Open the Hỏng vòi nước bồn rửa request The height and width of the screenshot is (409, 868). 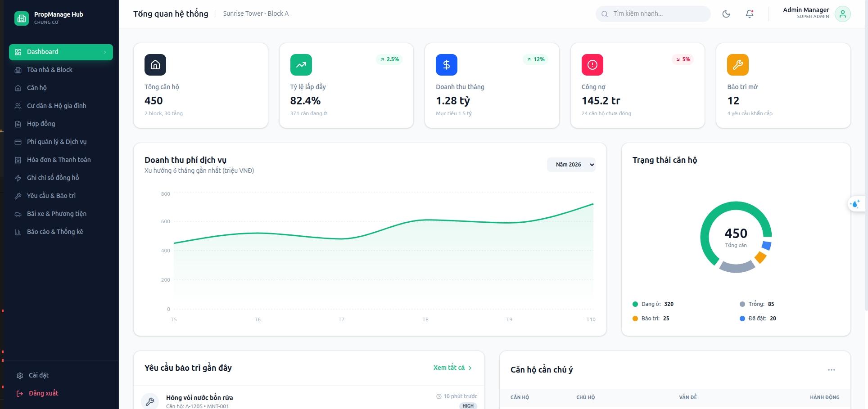pyautogui.click(x=199, y=398)
